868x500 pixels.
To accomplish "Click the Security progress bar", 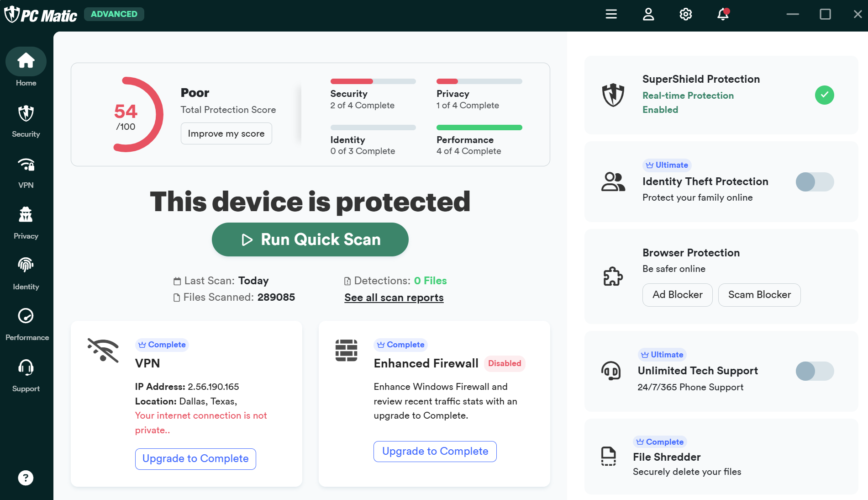I will 373,81.
